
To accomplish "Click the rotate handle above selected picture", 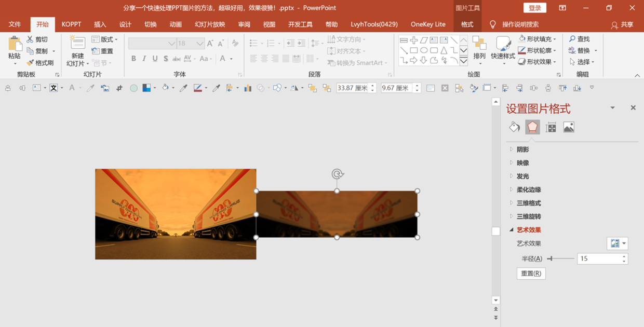I will [337, 174].
